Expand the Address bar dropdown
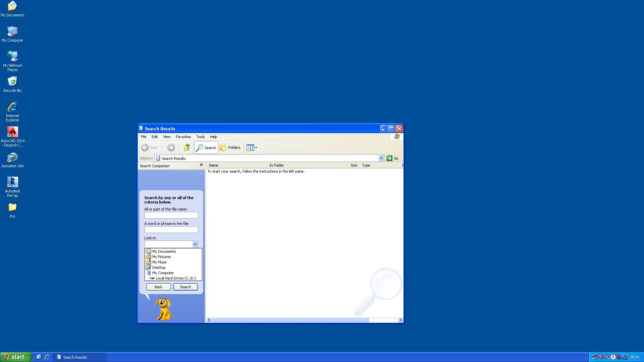The height and width of the screenshot is (362, 644). (x=381, y=158)
